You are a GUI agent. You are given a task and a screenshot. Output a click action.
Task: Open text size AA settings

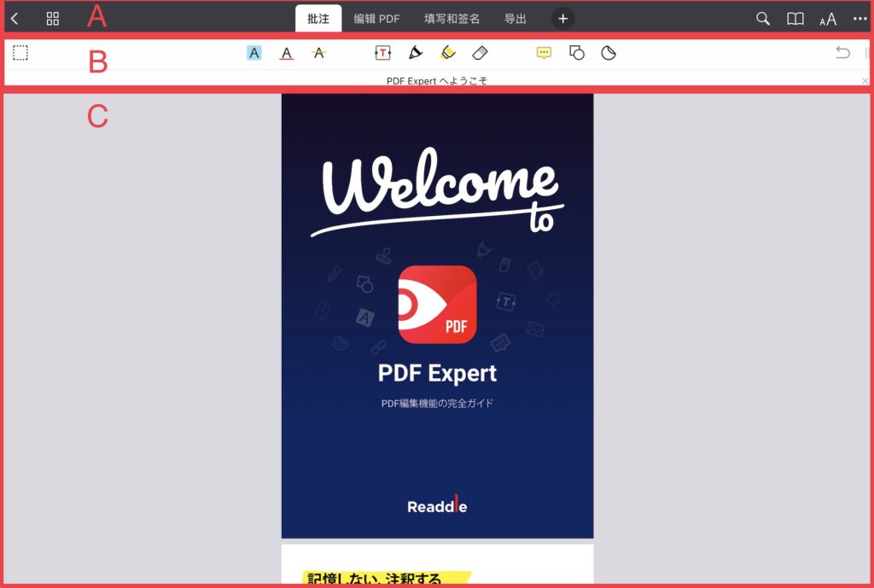[x=828, y=20]
